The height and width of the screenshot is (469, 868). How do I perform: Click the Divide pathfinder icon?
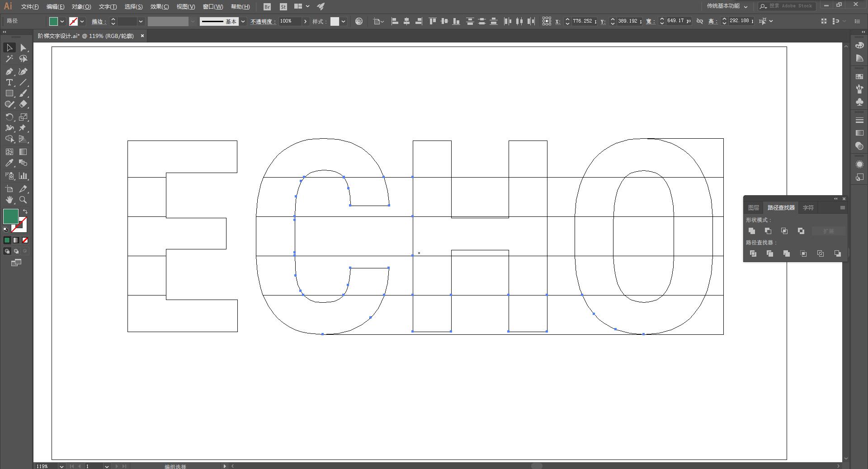(x=753, y=253)
